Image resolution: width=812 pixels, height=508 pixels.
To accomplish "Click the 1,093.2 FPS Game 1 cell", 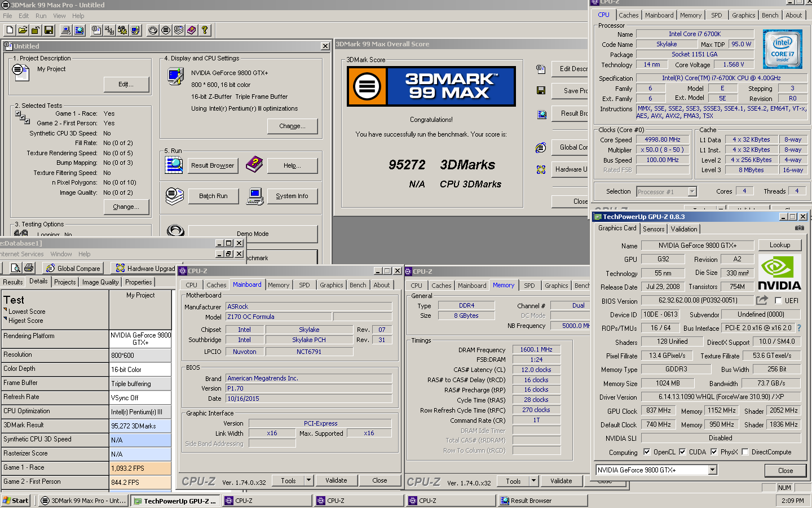I will [x=140, y=468].
